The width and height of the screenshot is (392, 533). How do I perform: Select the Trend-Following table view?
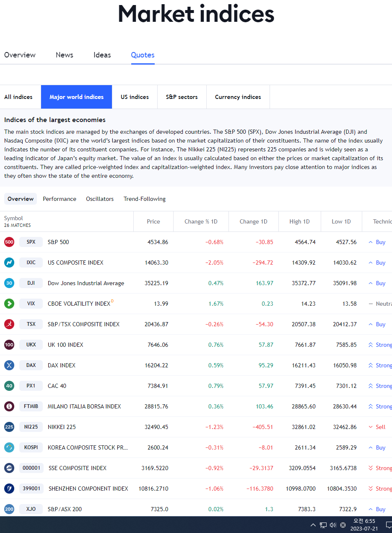(x=145, y=199)
